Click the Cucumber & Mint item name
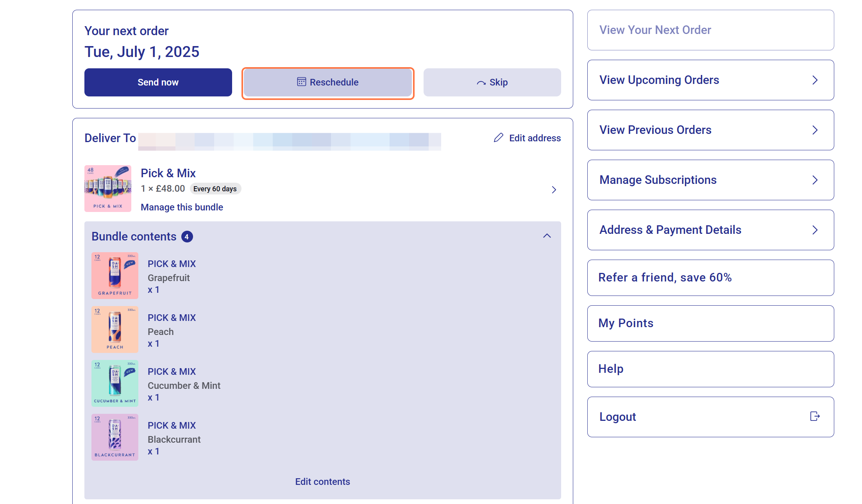Image resolution: width=862 pixels, height=504 pixels. click(184, 386)
